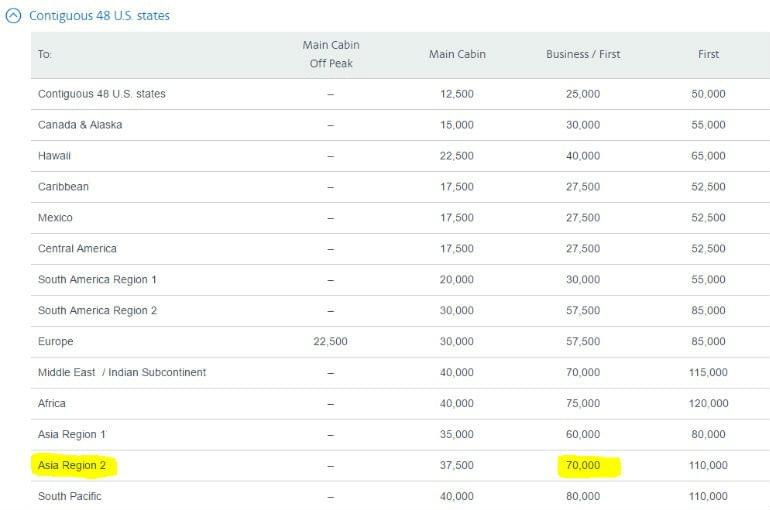Click Mexico Business / First 27,500 value
Image resolution: width=770 pixels, height=510 pixels.
pyautogui.click(x=583, y=217)
